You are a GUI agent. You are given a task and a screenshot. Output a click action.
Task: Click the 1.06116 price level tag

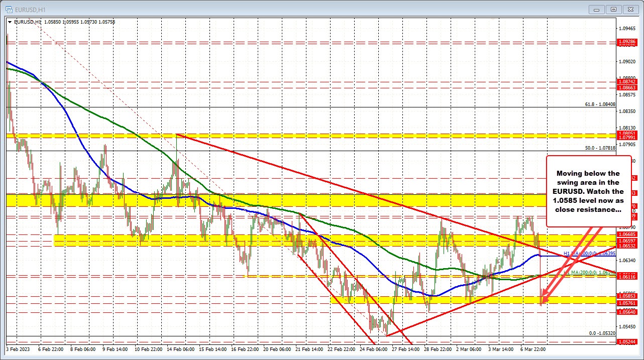pos(628,277)
